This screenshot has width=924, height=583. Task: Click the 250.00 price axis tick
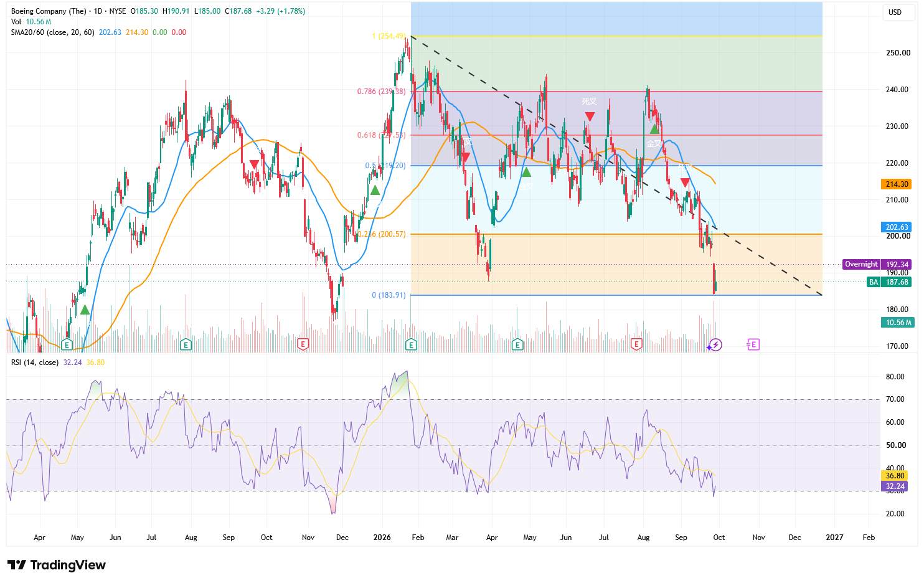pos(898,53)
